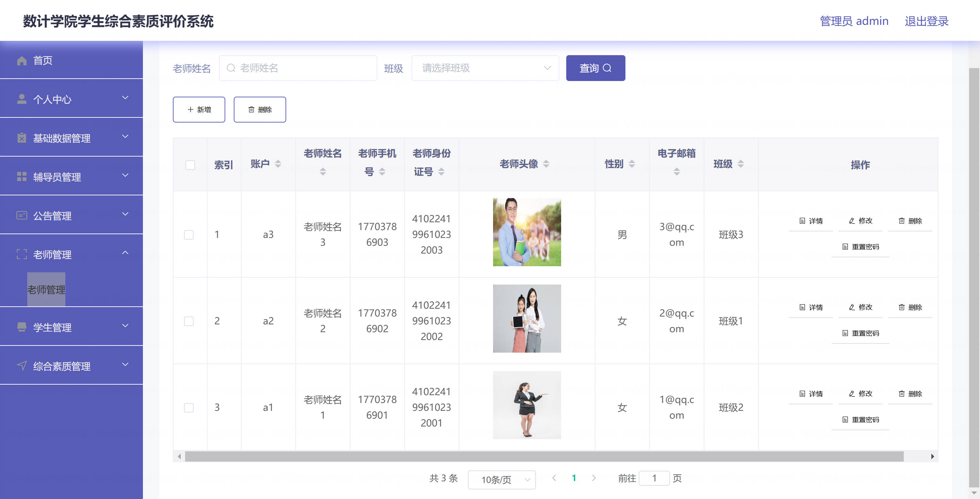Image resolution: width=980 pixels, height=499 pixels.
Task: Click avatar photo of teacher a1
Action: pos(527,405)
